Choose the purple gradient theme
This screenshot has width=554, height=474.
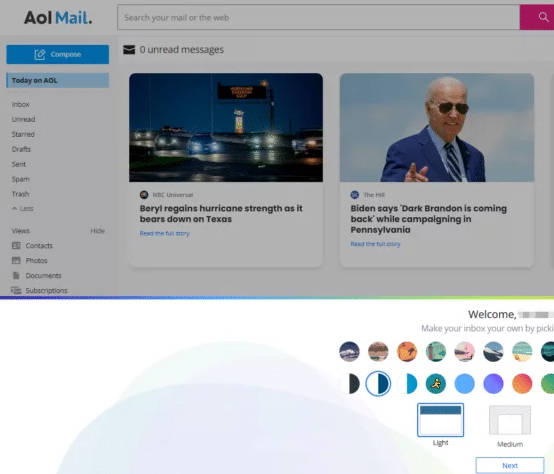[493, 384]
